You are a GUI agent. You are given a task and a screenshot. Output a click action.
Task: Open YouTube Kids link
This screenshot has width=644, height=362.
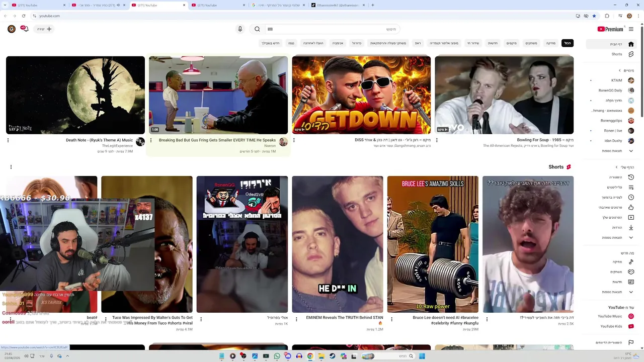[611, 326]
